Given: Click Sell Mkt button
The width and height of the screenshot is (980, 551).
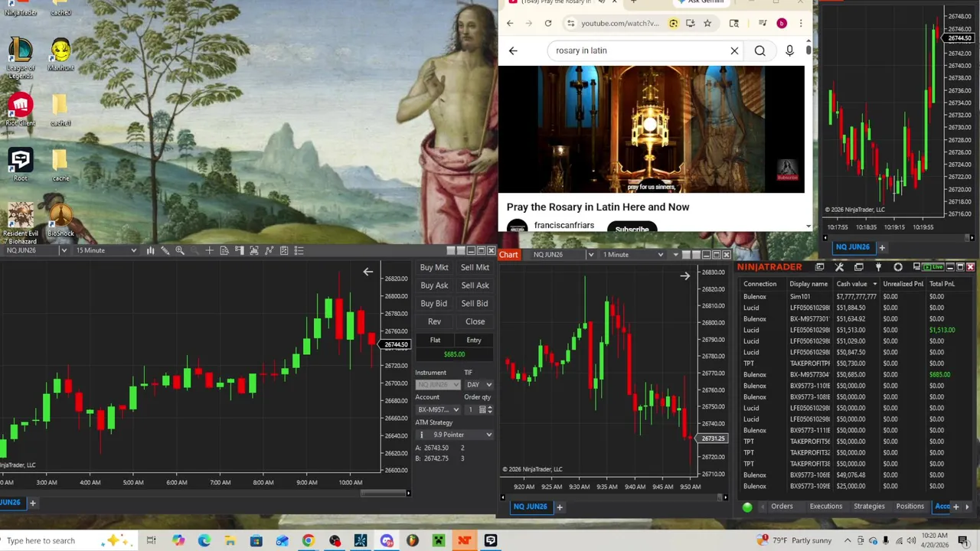Looking at the screenshot, I should click(475, 268).
